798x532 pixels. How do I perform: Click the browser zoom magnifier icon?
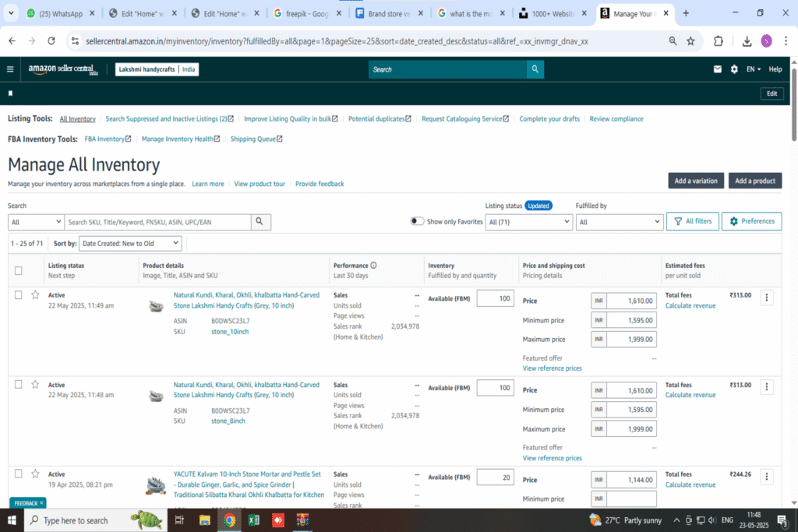673,41
